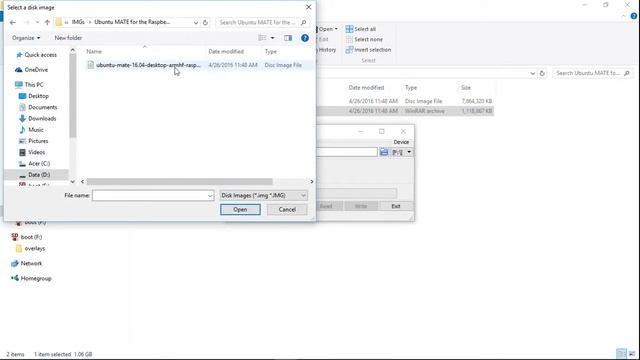
Task: Switch Explorer to details view icon
Action: tap(621, 353)
